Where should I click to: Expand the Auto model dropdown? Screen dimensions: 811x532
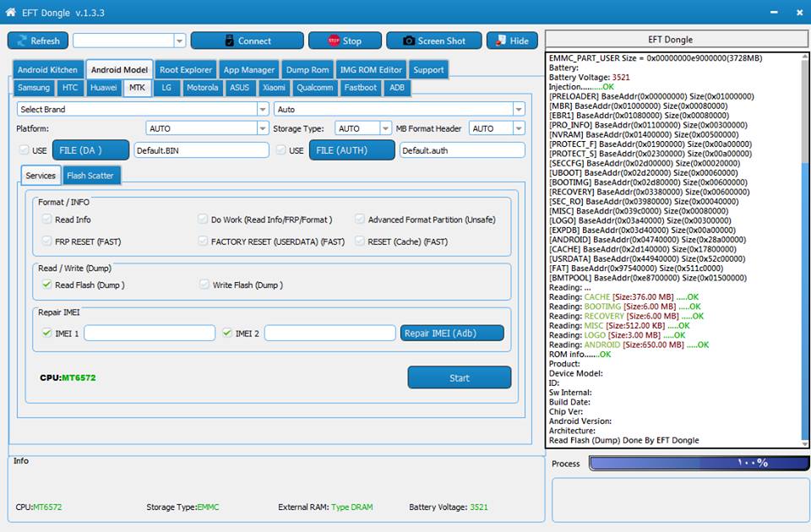pos(519,109)
